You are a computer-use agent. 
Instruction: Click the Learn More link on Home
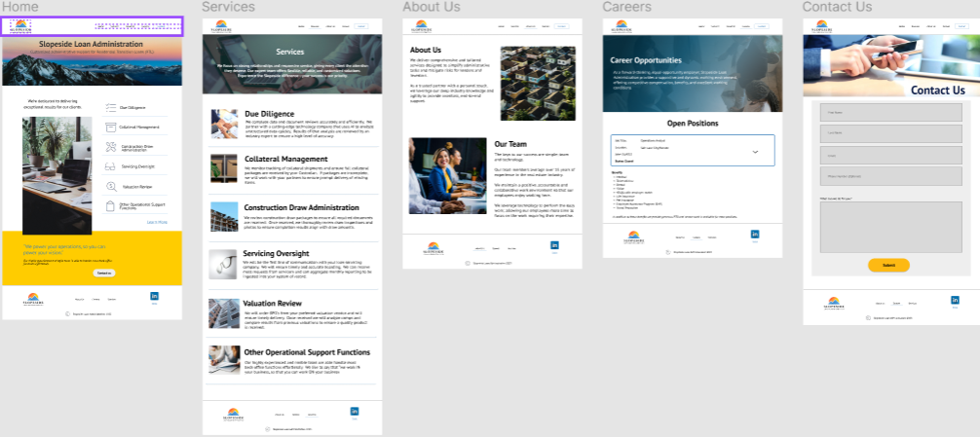pos(157,222)
